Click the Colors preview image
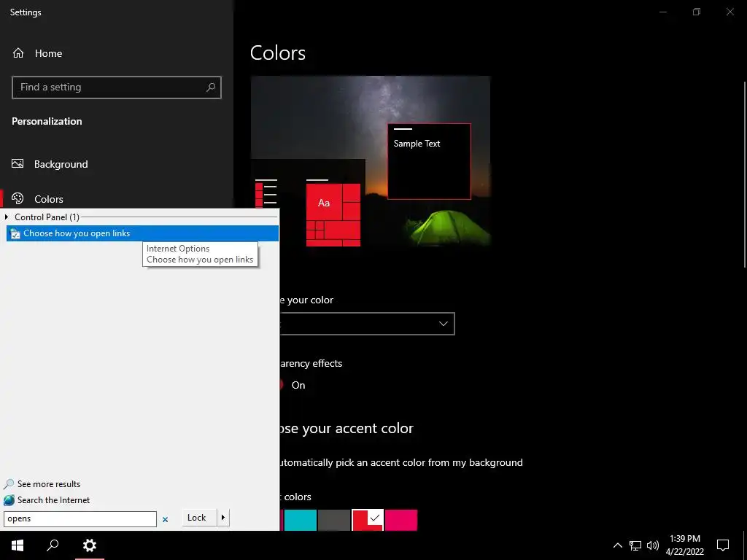The width and height of the screenshot is (747, 560). [x=371, y=161]
